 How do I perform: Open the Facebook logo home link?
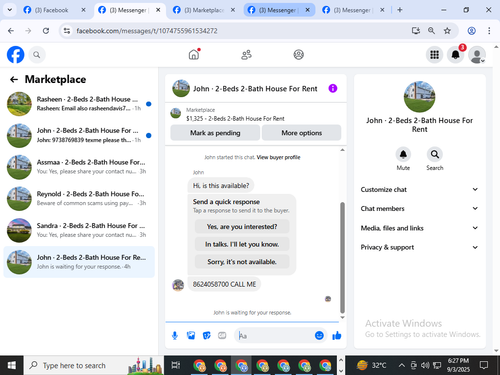coord(15,55)
